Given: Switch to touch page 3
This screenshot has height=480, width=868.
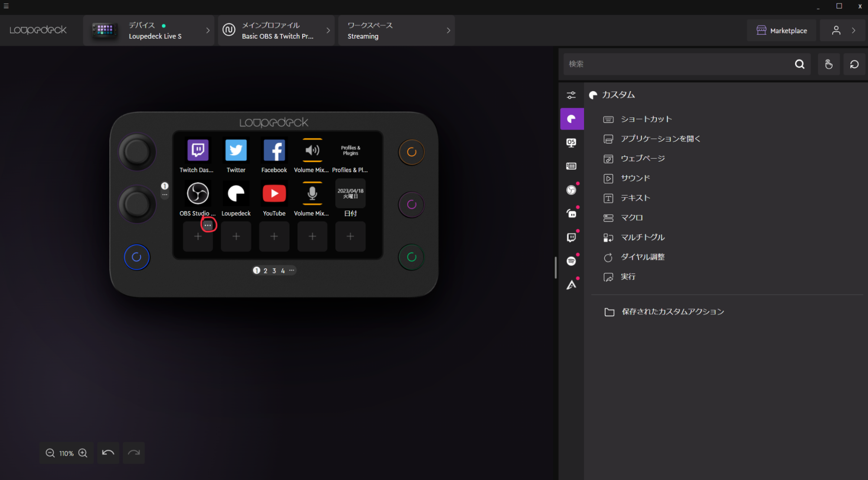Looking at the screenshot, I should point(274,271).
